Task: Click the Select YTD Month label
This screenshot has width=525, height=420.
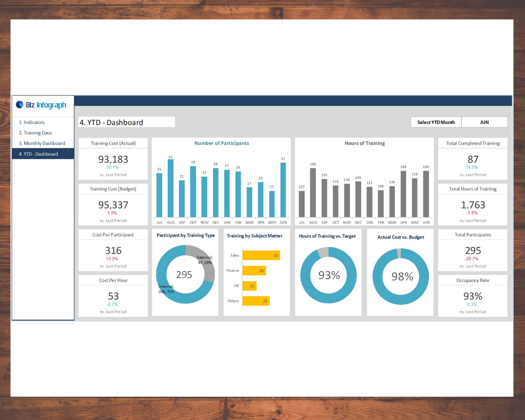Action: pos(436,122)
